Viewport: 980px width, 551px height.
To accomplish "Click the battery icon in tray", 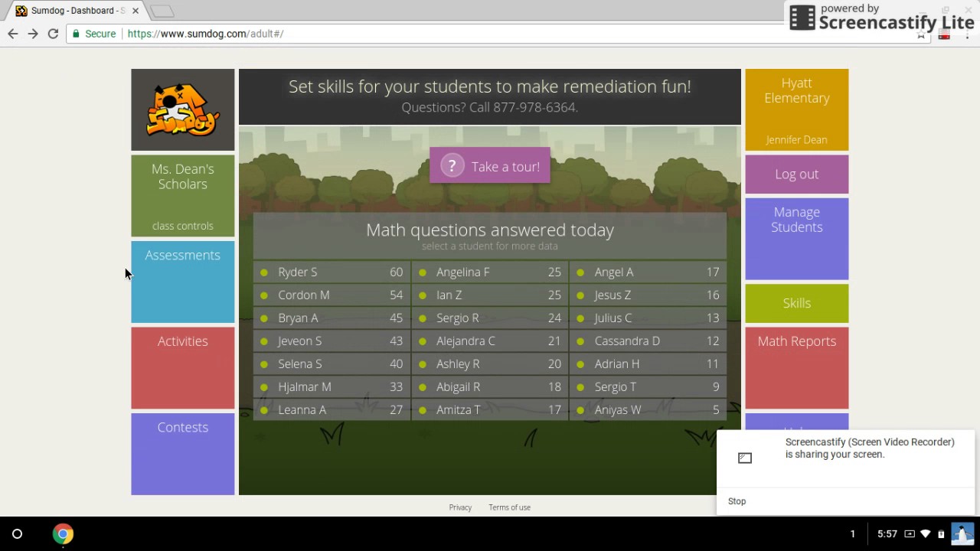I will [x=941, y=534].
